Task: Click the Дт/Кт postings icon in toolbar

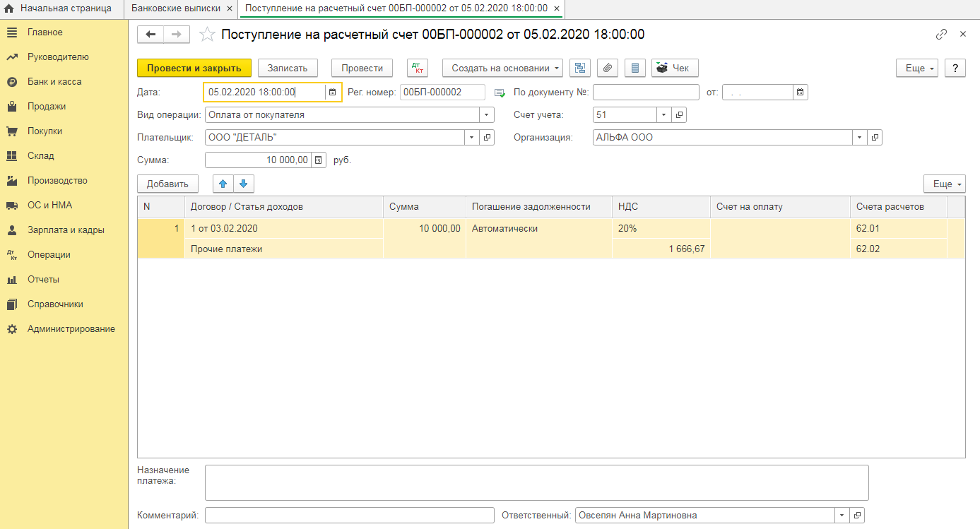Action: pos(418,68)
